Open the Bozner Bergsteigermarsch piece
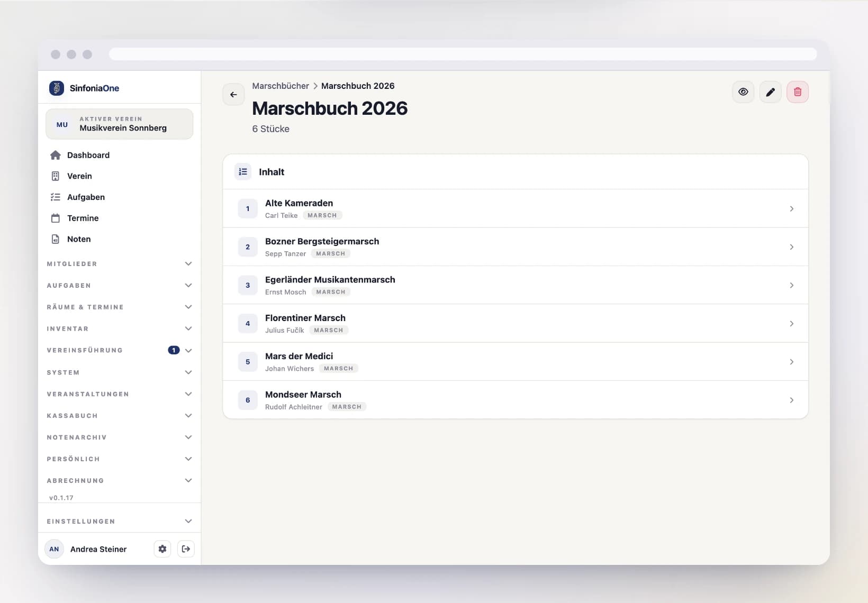The height and width of the screenshot is (603, 868). click(516, 247)
